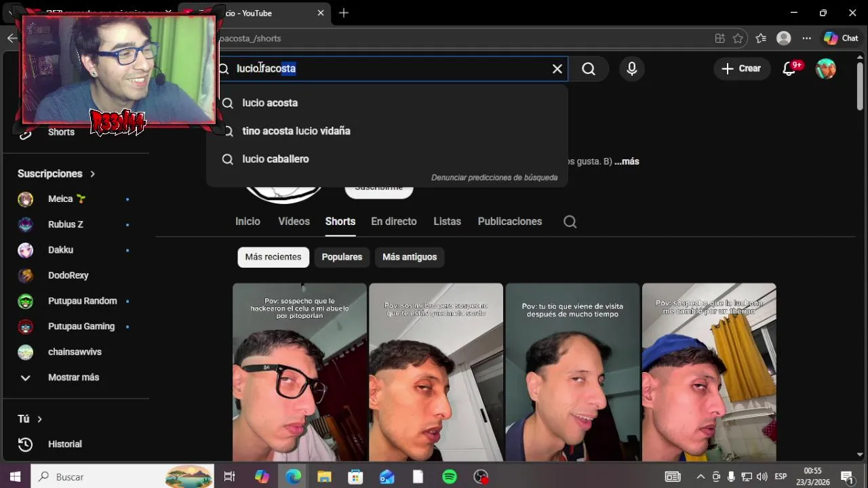Open OBS Studio from taskbar
The image size is (868, 488).
tap(481, 477)
